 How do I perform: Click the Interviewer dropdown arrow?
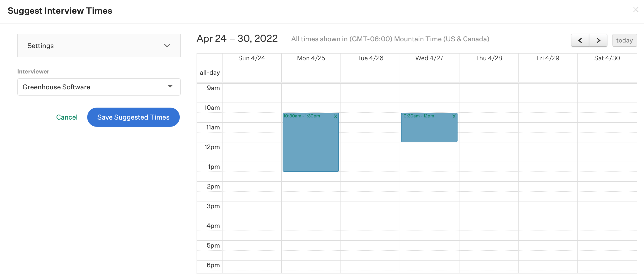(x=170, y=86)
